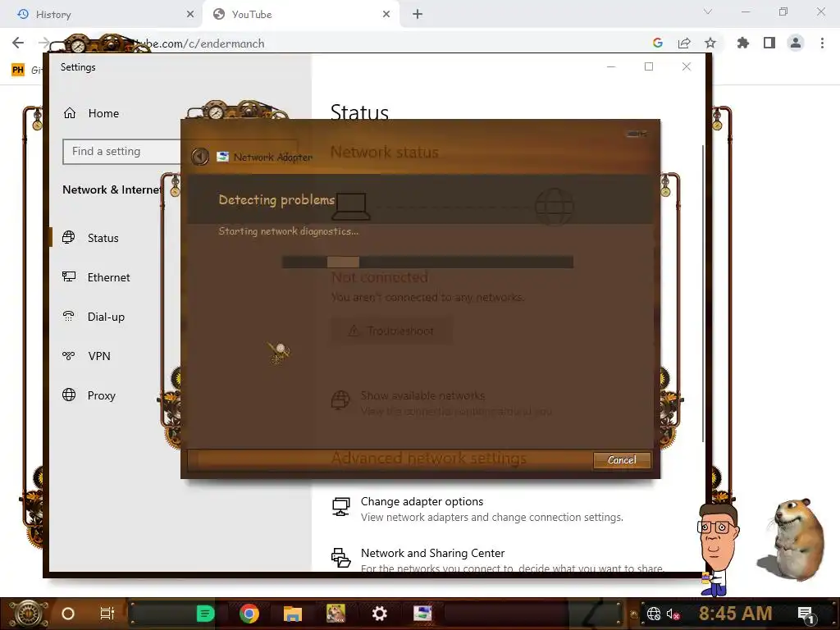Open Task View on the taskbar

coord(107,614)
